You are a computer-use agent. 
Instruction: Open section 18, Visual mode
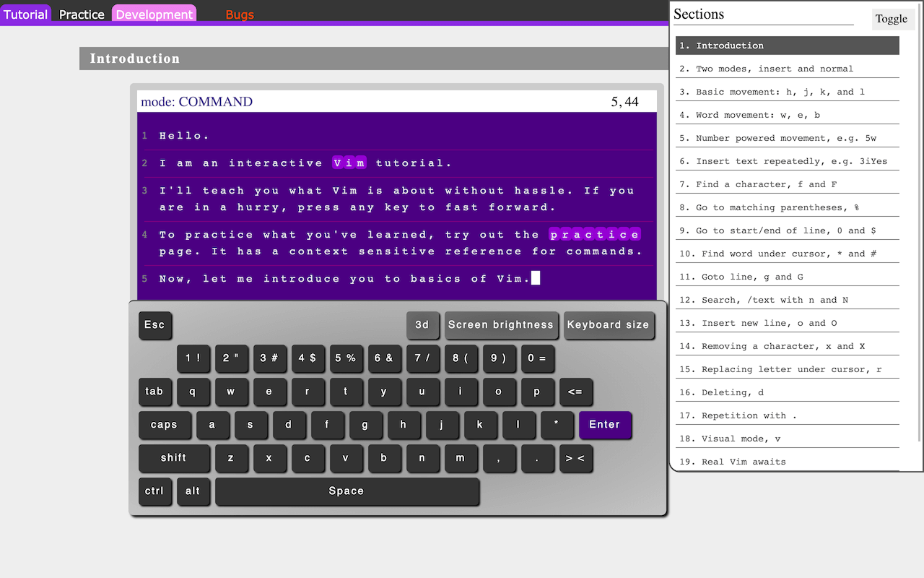coord(787,438)
